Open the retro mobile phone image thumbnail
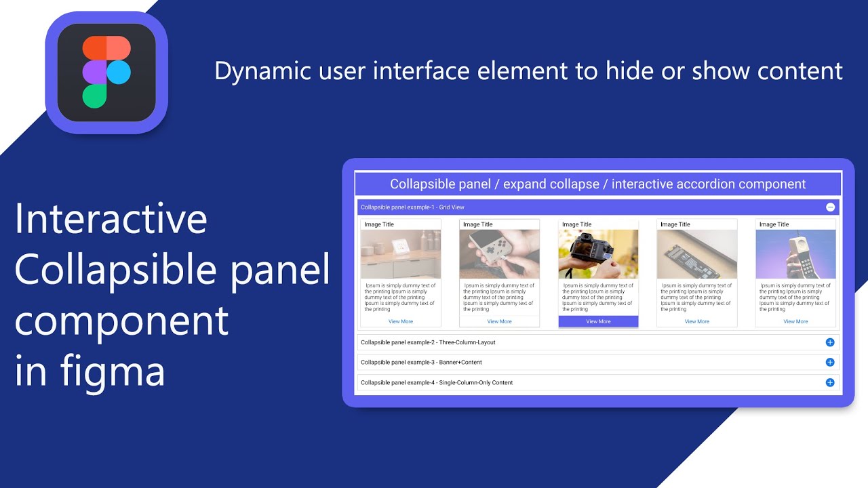Viewport: 868px width, 488px height. tap(796, 254)
